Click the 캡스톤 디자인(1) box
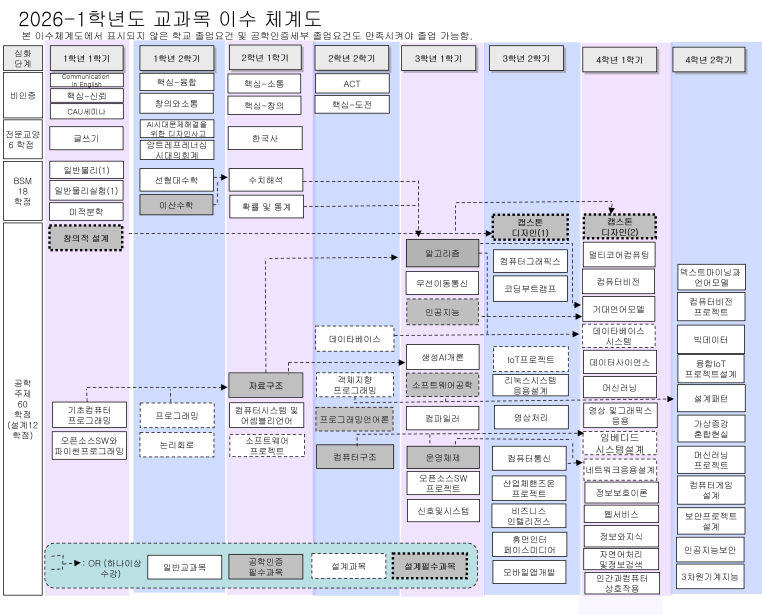Screen dimensions: 762x615 tap(530, 227)
